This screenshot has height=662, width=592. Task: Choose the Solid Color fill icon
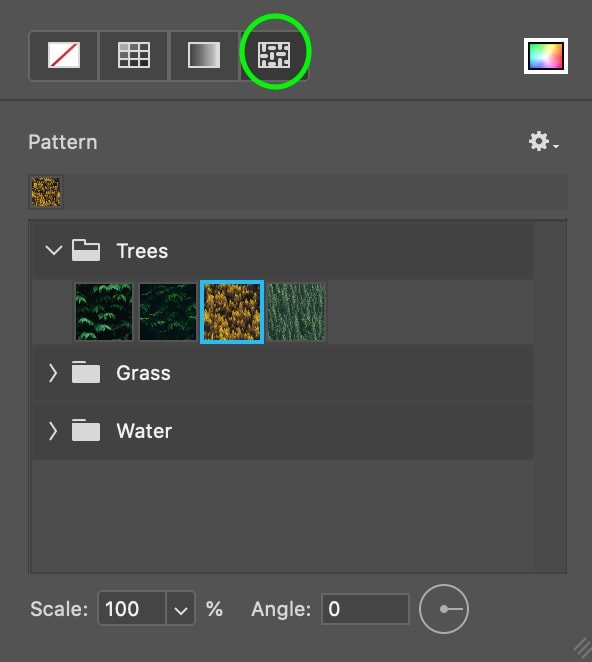click(x=133, y=55)
